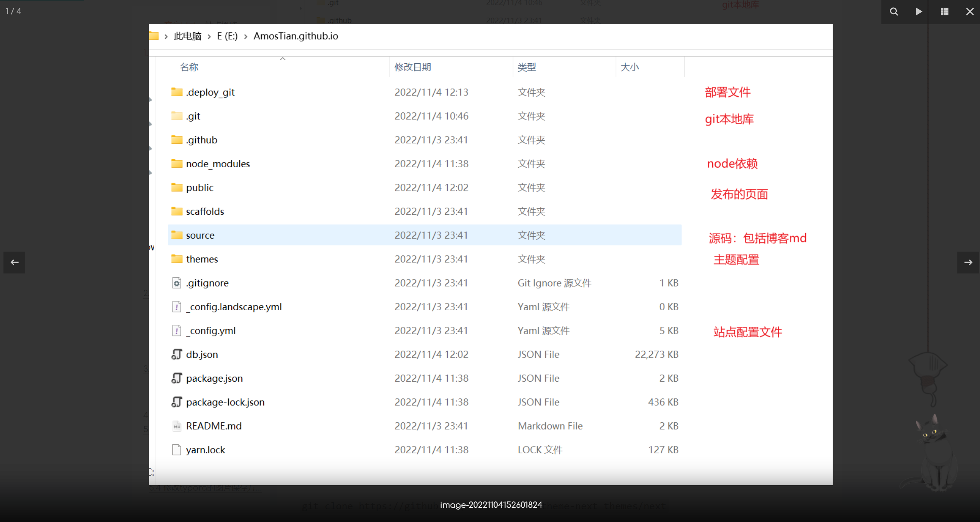Screen dimensions: 980x522
Task: Click the 436 KB size value
Action: coord(663,402)
